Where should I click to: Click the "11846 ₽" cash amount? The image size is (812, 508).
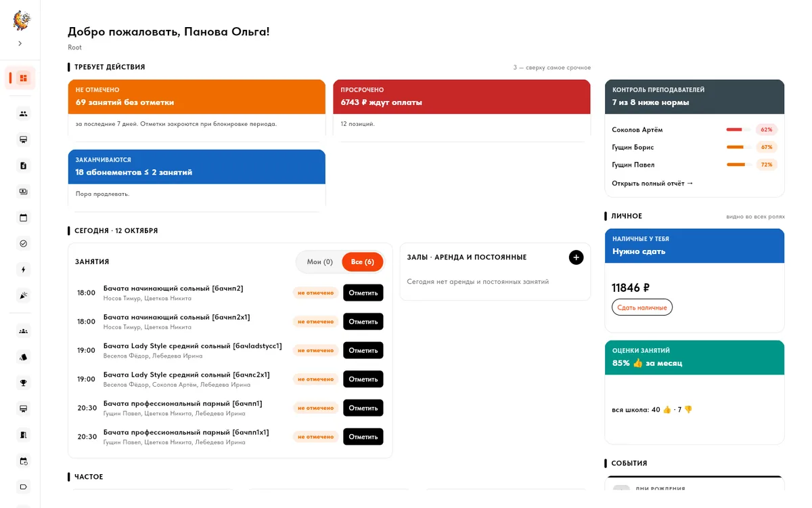(631, 288)
